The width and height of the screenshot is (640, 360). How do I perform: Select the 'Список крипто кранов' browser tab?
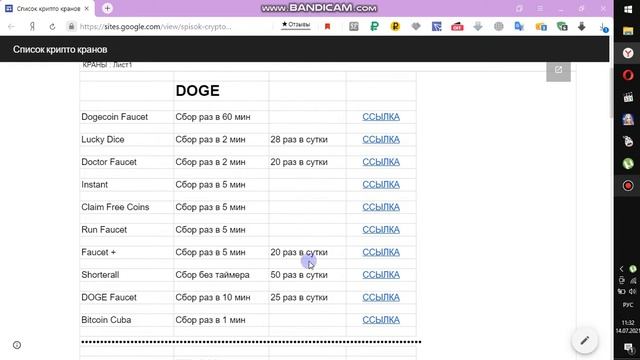48,8
